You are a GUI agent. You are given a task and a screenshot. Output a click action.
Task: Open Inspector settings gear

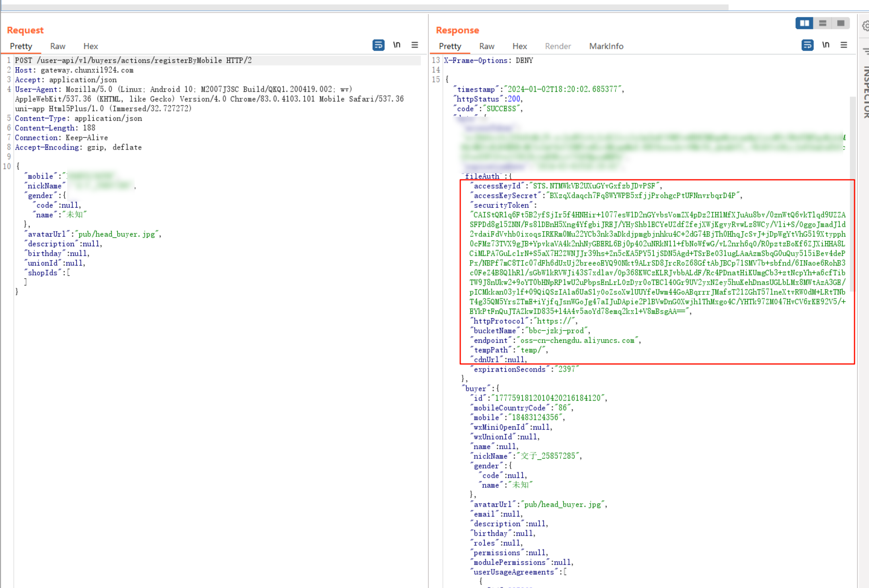865,27
